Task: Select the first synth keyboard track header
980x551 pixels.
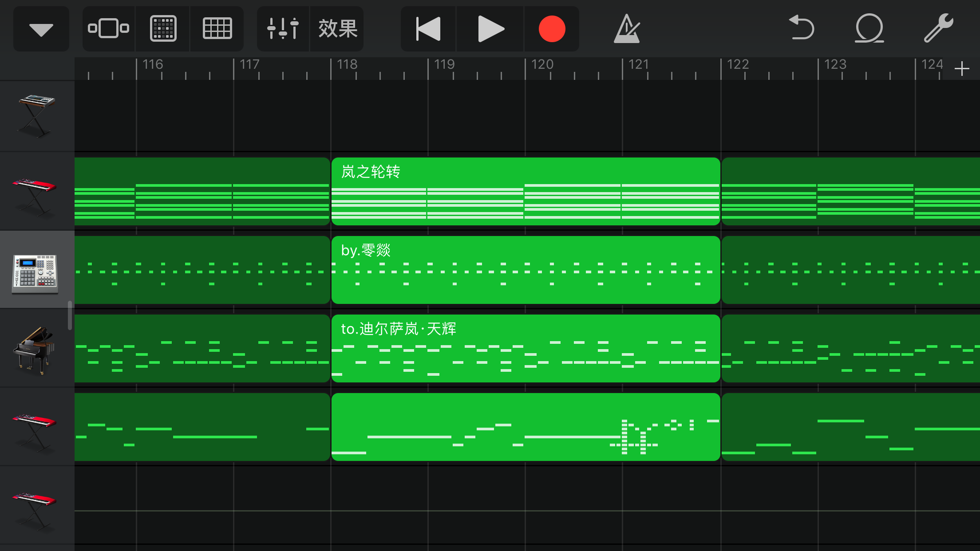Action: (37, 116)
